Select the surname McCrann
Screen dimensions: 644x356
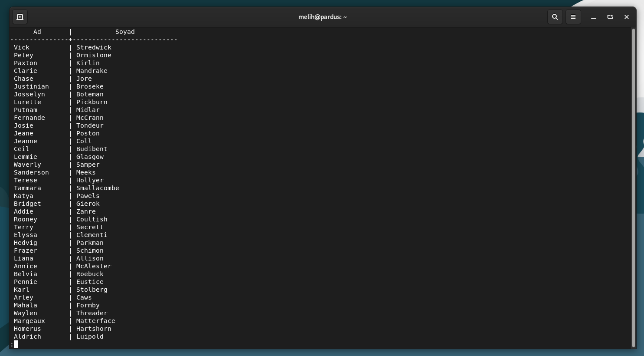coord(90,118)
